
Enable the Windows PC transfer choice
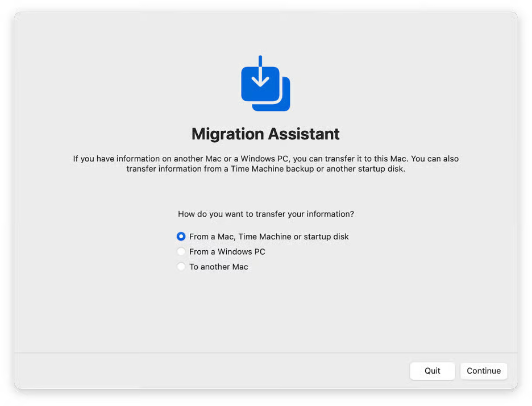pos(181,251)
